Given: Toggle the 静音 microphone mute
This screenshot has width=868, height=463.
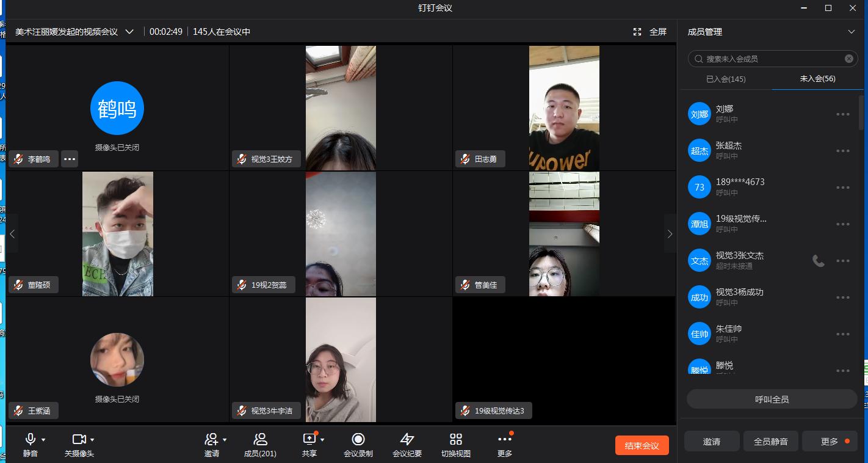Looking at the screenshot, I should [x=30, y=440].
